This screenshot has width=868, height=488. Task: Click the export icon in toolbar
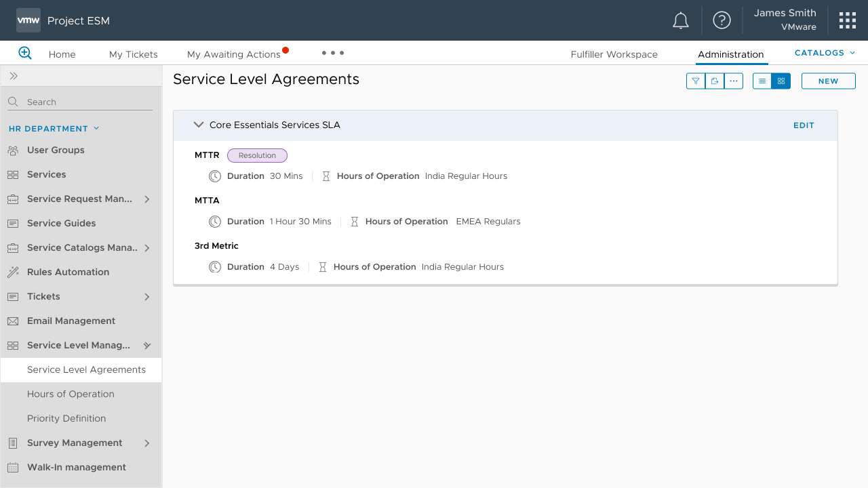click(x=715, y=81)
